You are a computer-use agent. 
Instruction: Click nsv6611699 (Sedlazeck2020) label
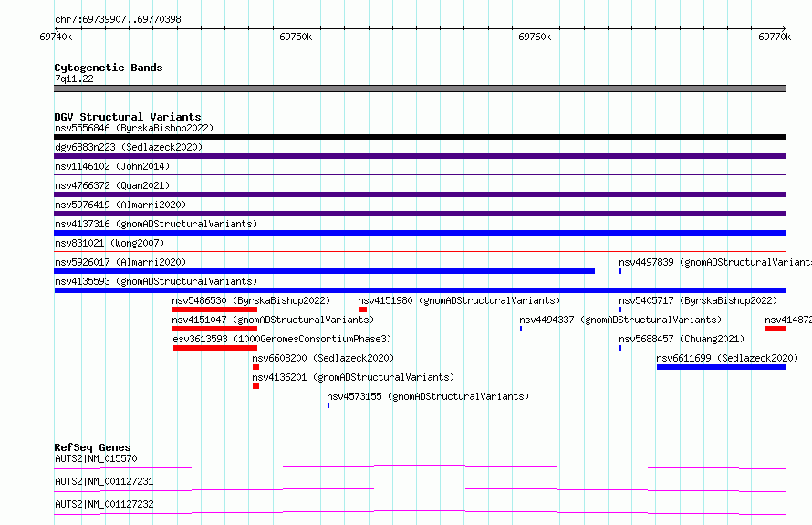coord(727,358)
